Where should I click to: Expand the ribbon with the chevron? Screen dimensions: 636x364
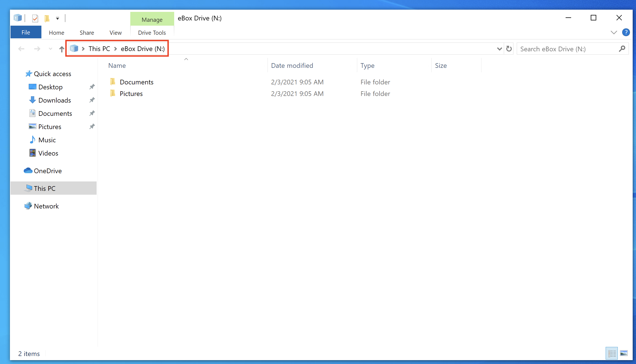click(614, 33)
